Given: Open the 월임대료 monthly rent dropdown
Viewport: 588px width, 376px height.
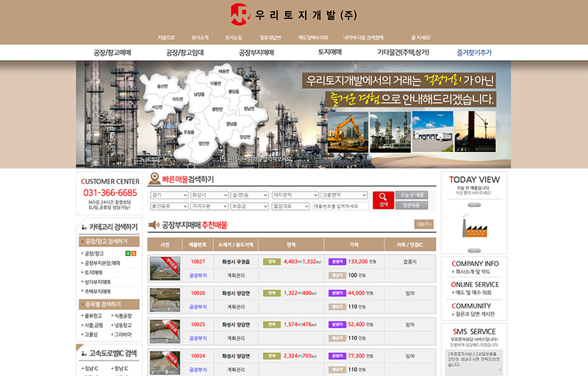Looking at the screenshot, I should (290, 206).
